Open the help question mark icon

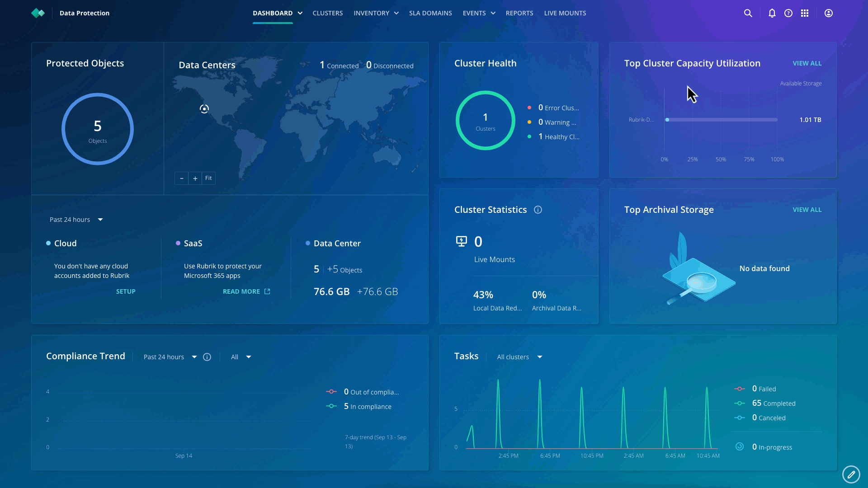point(788,13)
